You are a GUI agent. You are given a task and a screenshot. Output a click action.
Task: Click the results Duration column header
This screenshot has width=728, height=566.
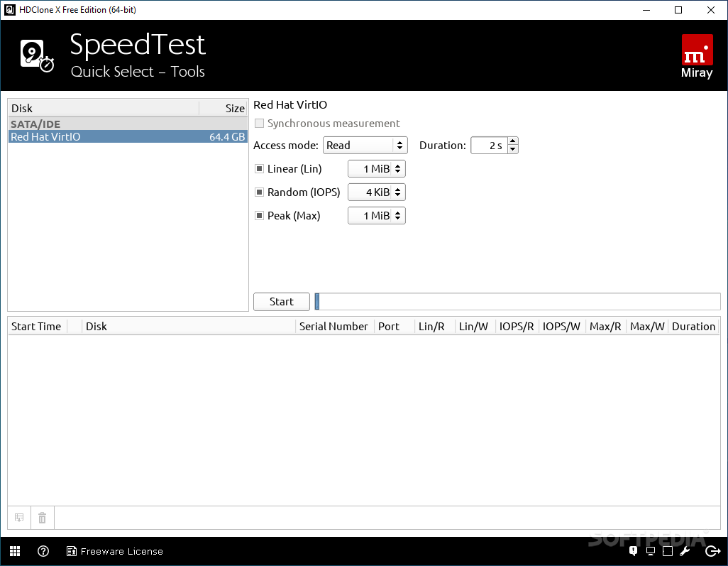pos(694,326)
